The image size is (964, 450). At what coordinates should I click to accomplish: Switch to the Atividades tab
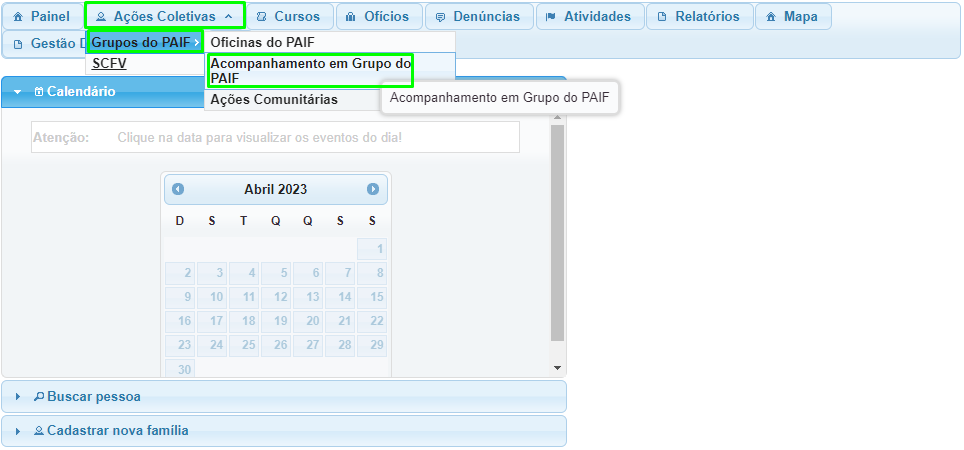pos(590,17)
